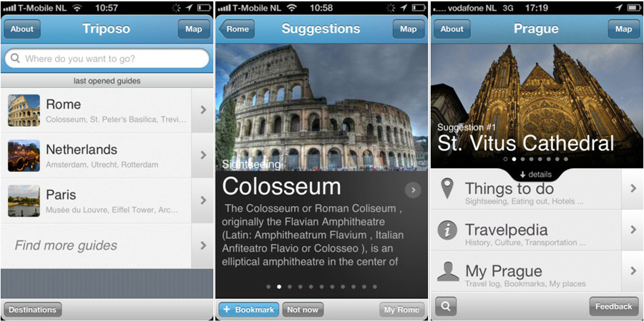Dismiss the suggestion with Not now
Image resolution: width=644 pixels, height=322 pixels.
tap(303, 310)
